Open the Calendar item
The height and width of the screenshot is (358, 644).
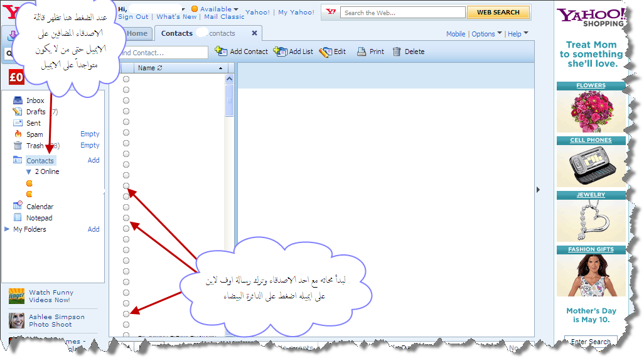(40, 207)
